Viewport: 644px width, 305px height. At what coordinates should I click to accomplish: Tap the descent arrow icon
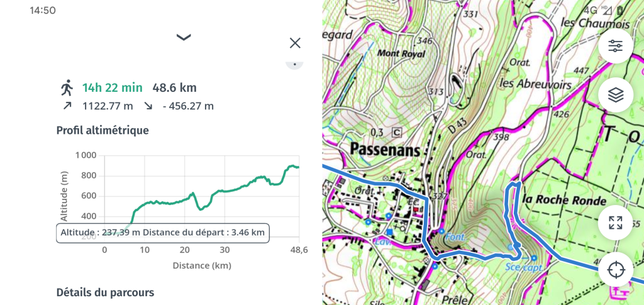[148, 106]
